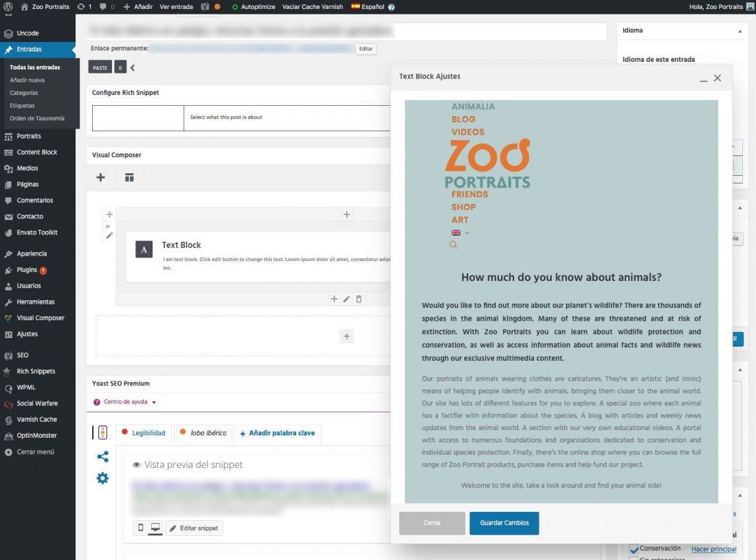The image size is (756, 560).
Task: Open the Zoo Portraits site home link
Action: coord(45,7)
